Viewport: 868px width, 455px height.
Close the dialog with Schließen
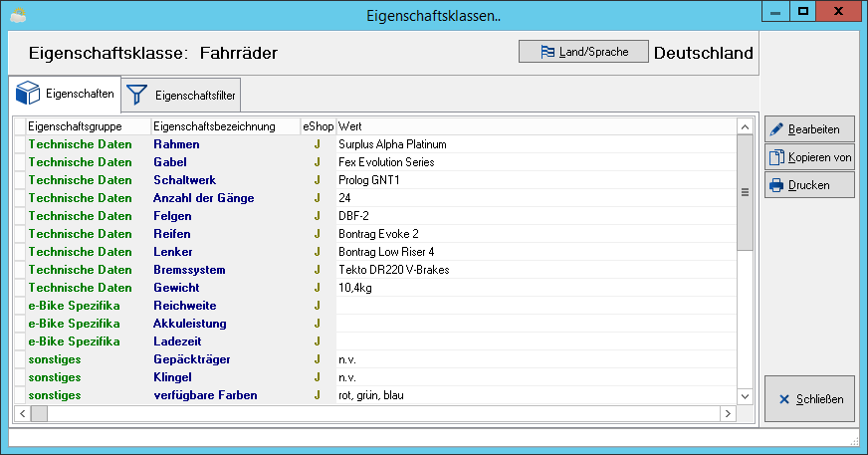809,399
